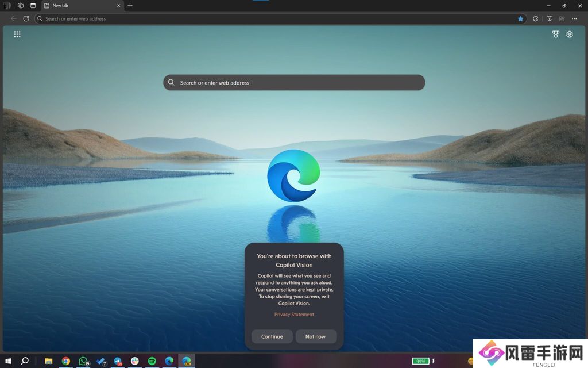Open Spotify from the taskbar

point(152,361)
